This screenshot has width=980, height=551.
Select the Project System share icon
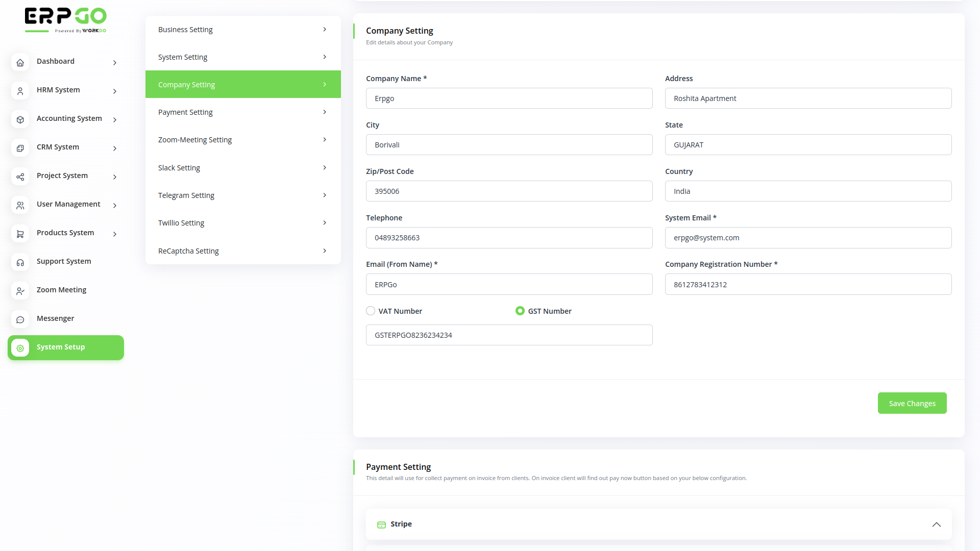[x=20, y=177]
